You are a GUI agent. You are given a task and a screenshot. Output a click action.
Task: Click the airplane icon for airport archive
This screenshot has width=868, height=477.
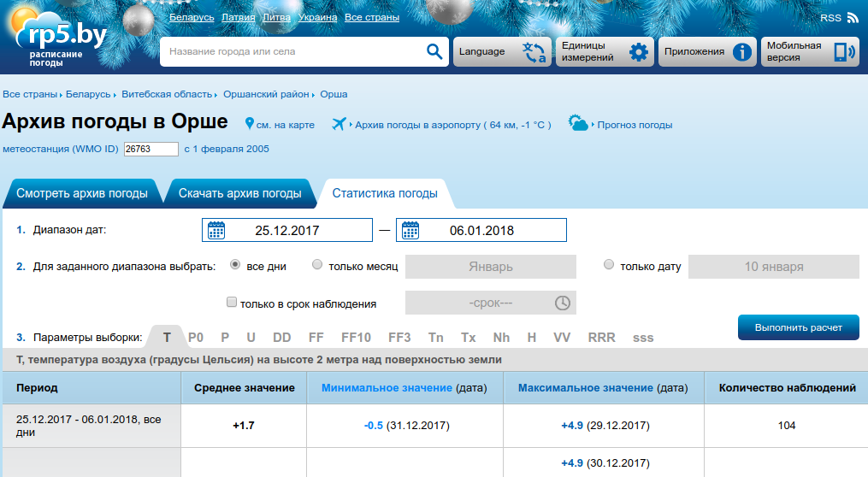[340, 125]
